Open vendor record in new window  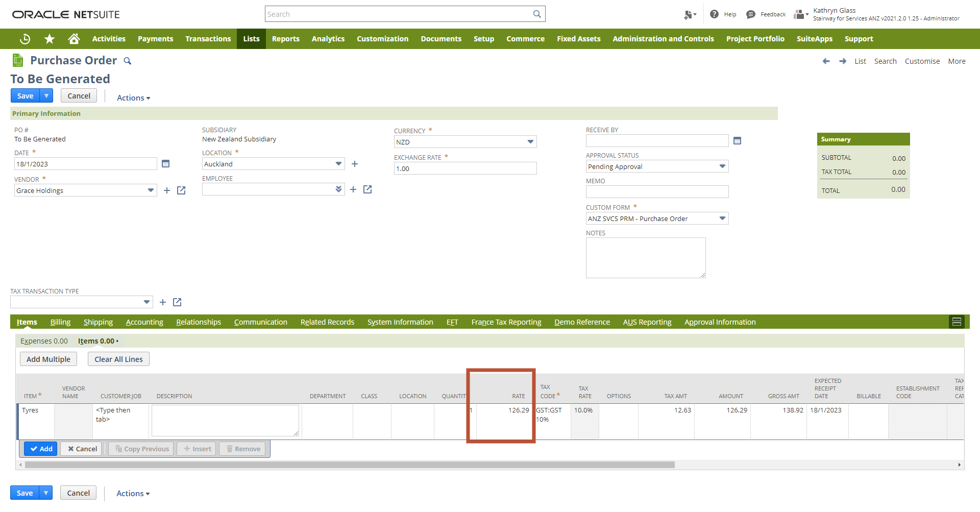(181, 190)
